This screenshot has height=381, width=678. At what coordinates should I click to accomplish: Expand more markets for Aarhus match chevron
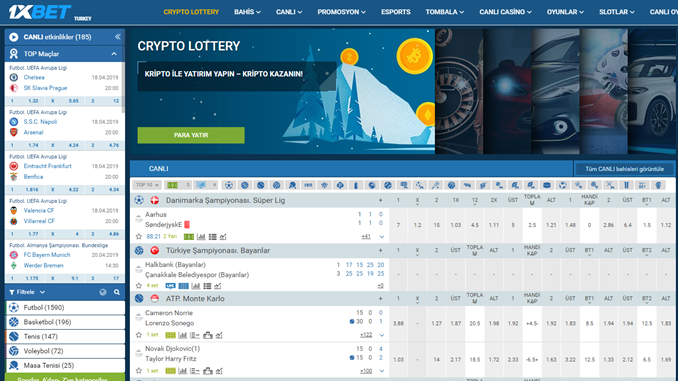(x=382, y=237)
